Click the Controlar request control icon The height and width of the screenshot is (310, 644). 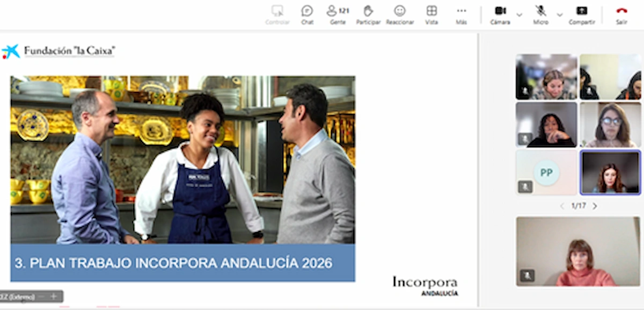[277, 15]
